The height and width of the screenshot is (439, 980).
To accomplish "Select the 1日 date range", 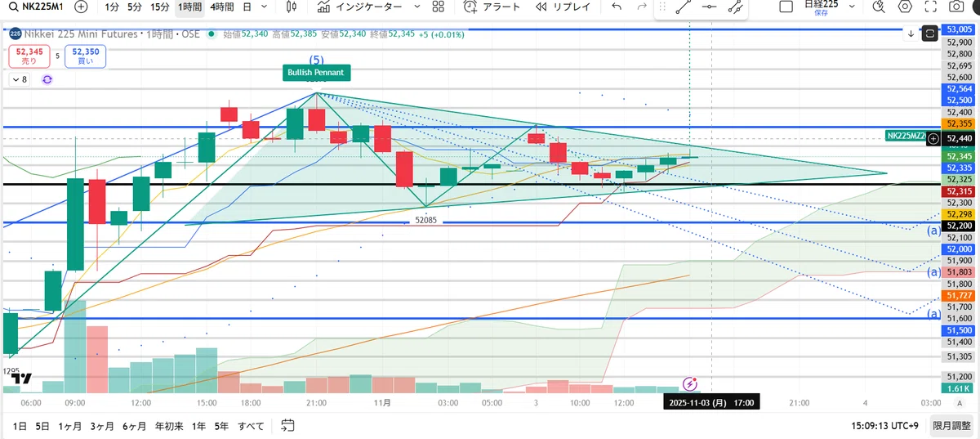I will 20,426.
